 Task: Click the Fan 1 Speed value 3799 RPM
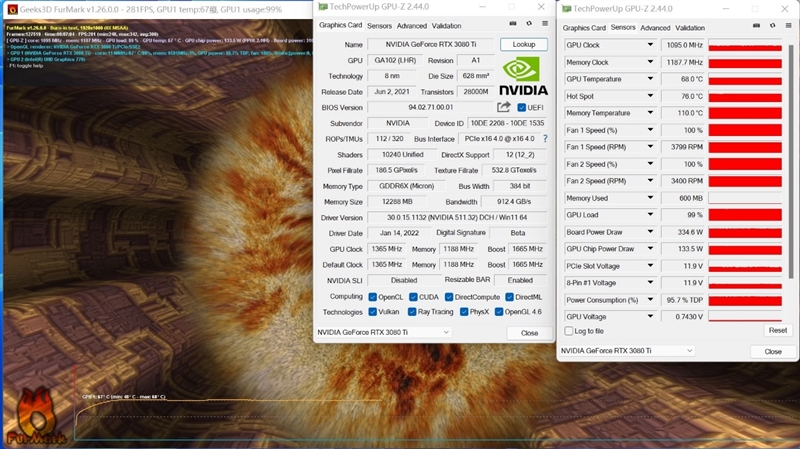click(683, 147)
